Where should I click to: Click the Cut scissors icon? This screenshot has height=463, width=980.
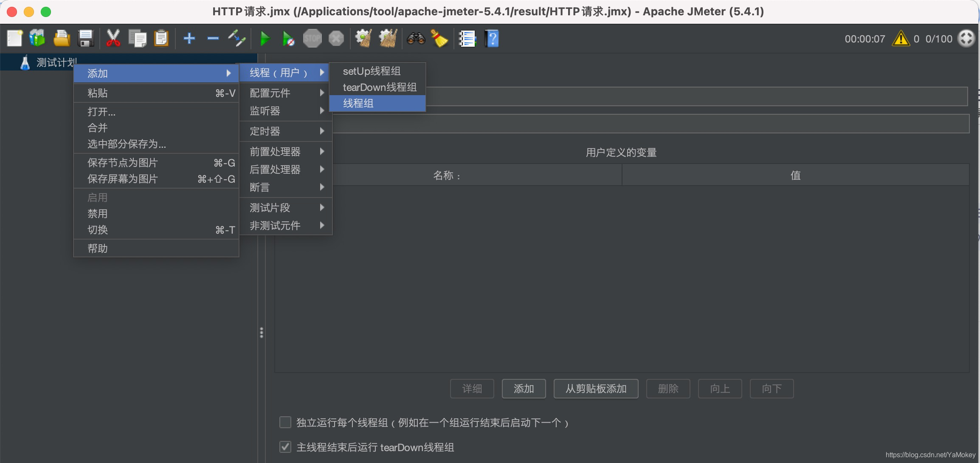coord(113,39)
